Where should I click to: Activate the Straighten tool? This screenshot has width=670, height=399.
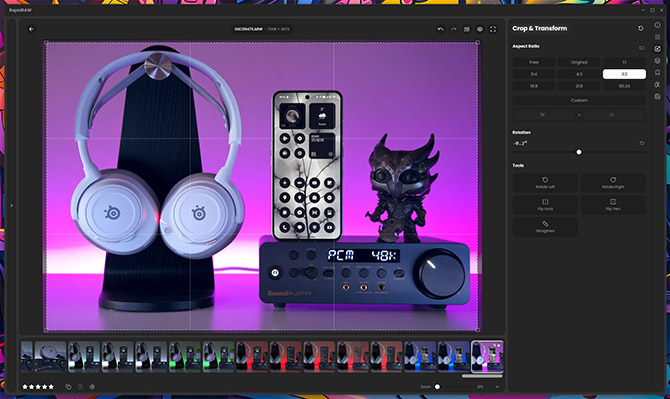pos(545,227)
